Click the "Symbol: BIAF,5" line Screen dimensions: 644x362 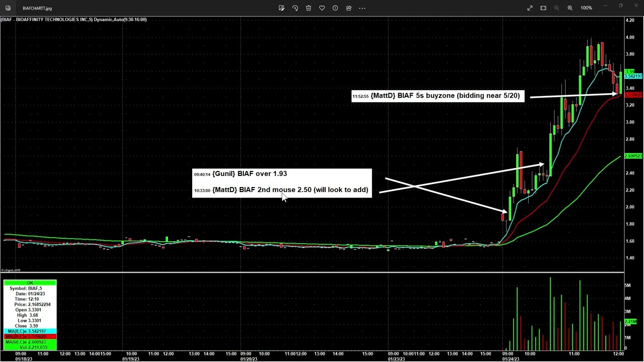click(26, 289)
